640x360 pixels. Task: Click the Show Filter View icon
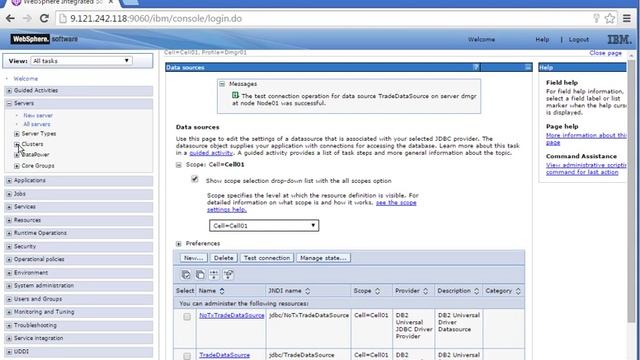(214, 275)
